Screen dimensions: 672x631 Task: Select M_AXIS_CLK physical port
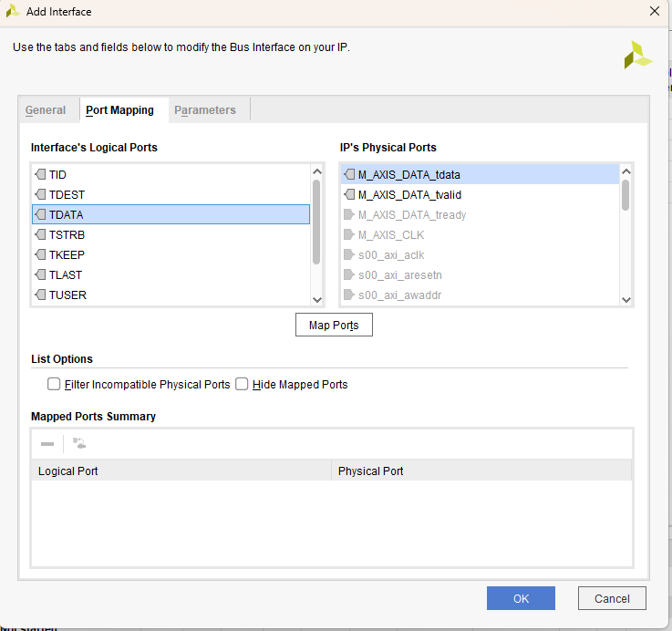480,234
